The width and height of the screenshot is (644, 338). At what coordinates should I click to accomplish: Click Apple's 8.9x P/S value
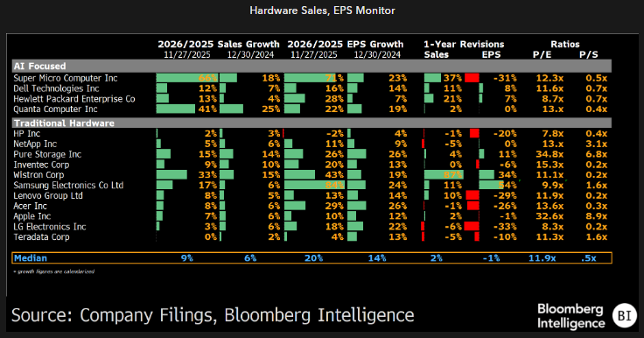coord(597,216)
